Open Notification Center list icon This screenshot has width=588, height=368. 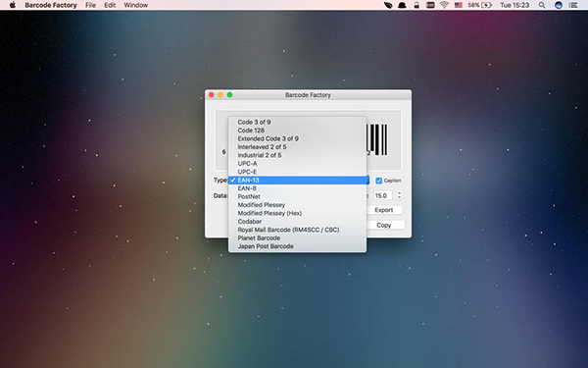pos(573,5)
